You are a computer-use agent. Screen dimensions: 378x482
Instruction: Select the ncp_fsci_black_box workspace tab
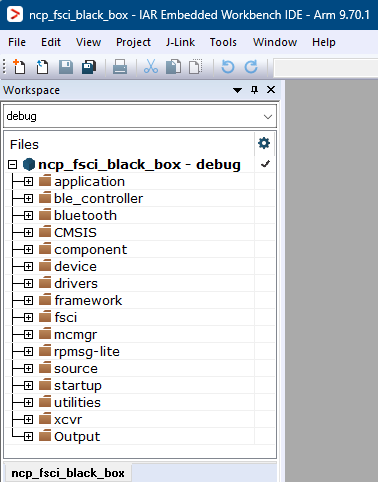[68, 473]
